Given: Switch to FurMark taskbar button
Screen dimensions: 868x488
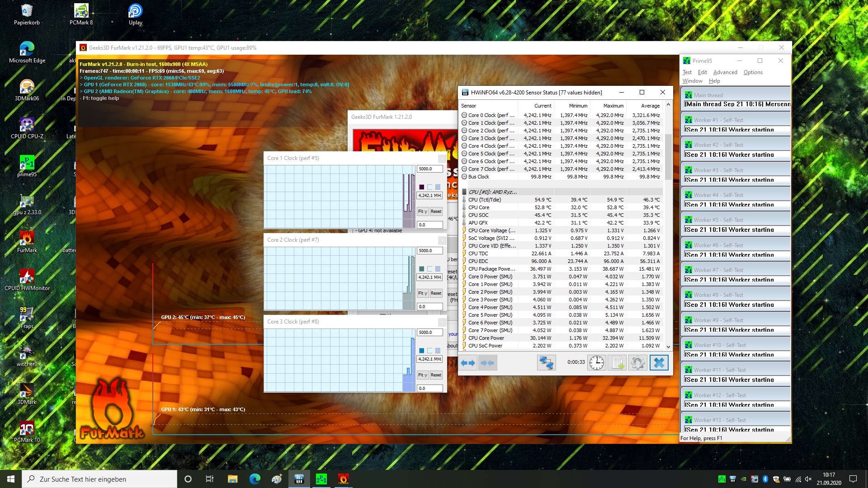Looking at the screenshot, I should tap(343, 479).
